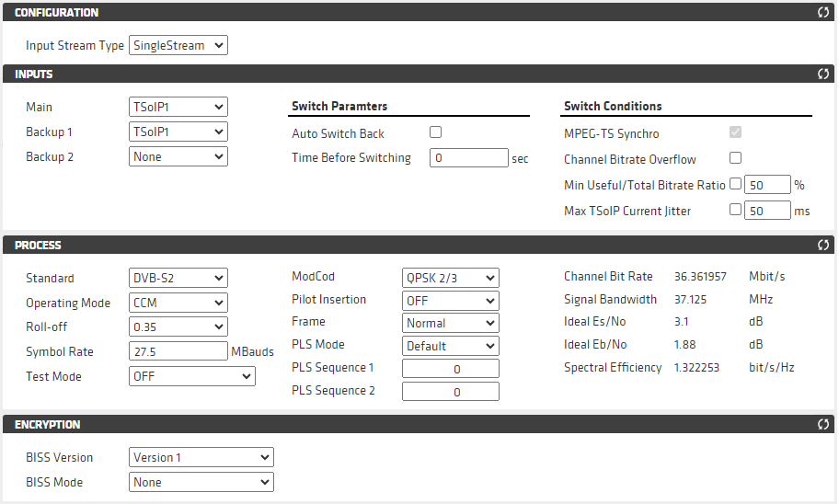Screen dimensions: 839x504
Task: Open the Input Stream Type dropdown
Action: click(178, 45)
